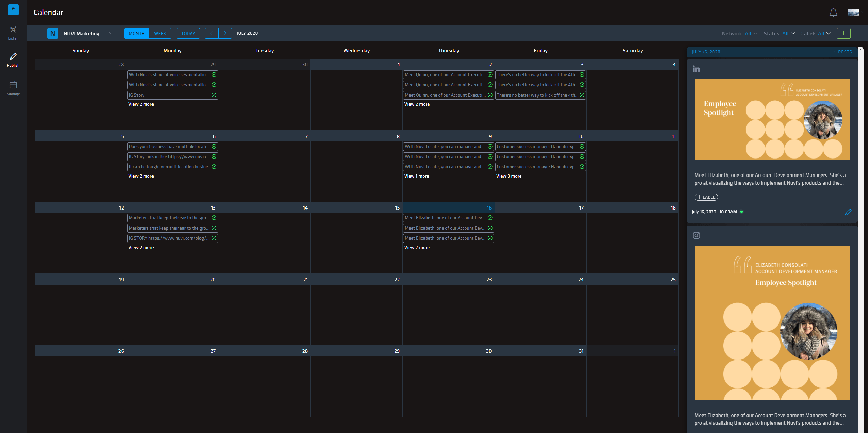The width and height of the screenshot is (868, 433).
Task: Open 'Does your business have multiple locati...' post
Action: pyautogui.click(x=173, y=147)
